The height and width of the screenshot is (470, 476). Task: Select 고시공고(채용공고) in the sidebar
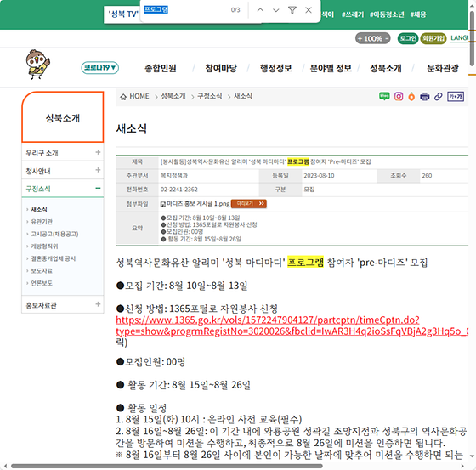click(x=54, y=234)
